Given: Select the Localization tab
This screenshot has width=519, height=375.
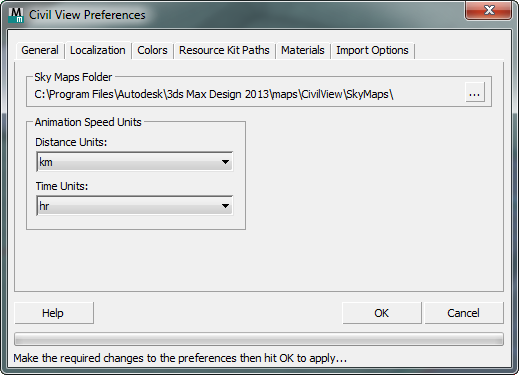Looking at the screenshot, I should click(98, 50).
